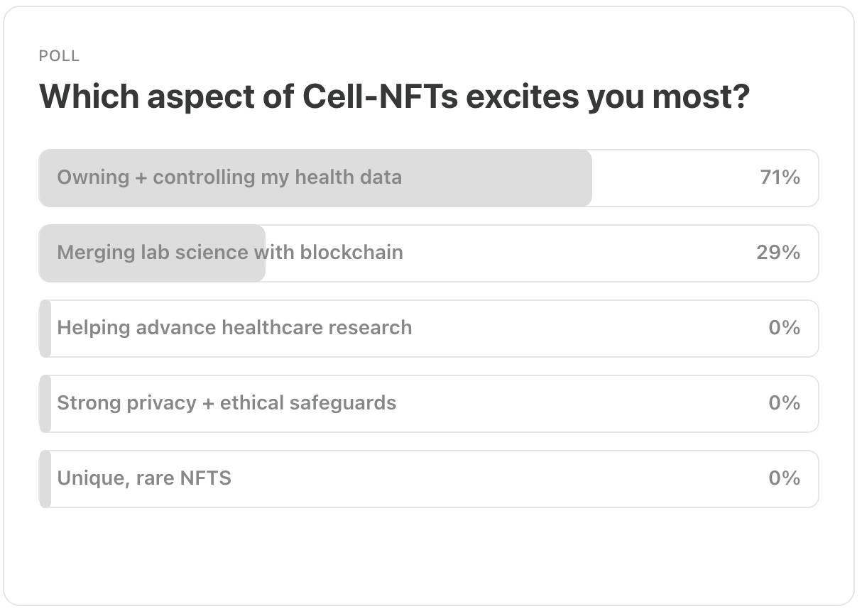
Task: Click the 29% result percentage
Action: (778, 253)
